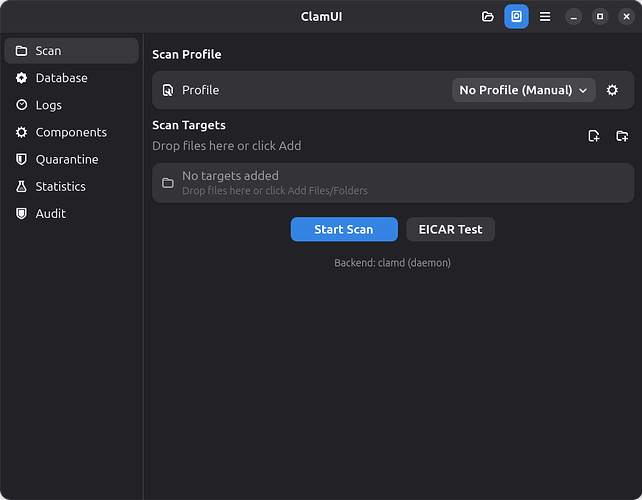Click the open-folder icon in header bar

(x=488, y=16)
